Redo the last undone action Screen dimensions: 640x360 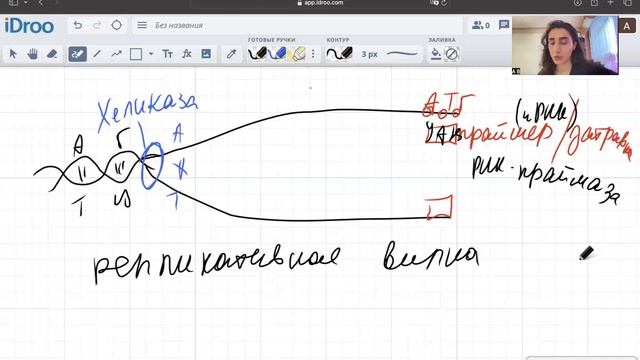click(97, 25)
